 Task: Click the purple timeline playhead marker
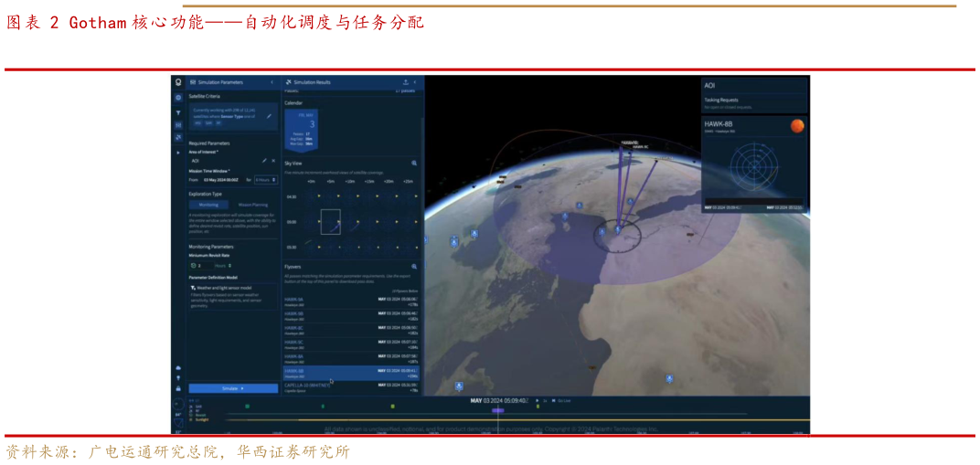pyautogui.click(x=497, y=410)
